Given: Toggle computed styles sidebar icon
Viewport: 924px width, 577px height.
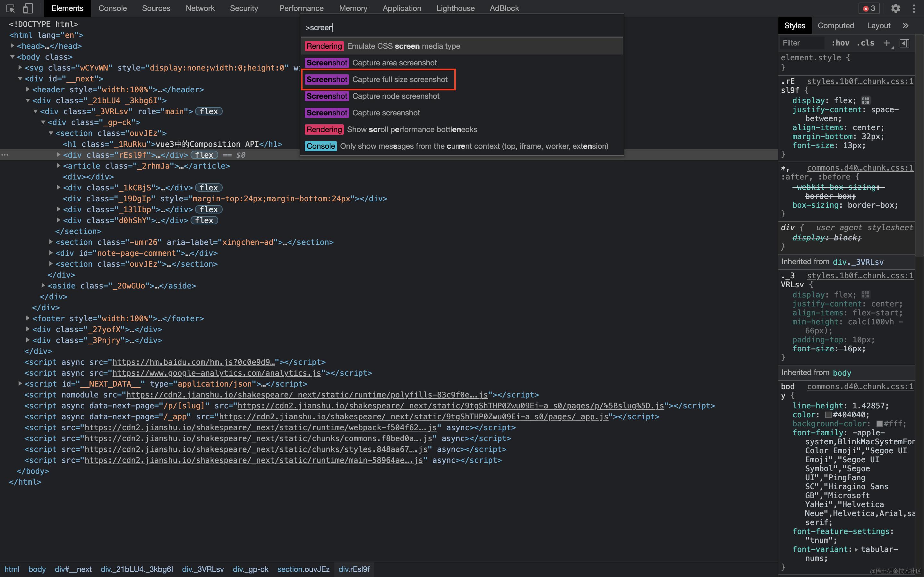Looking at the screenshot, I should pos(904,43).
